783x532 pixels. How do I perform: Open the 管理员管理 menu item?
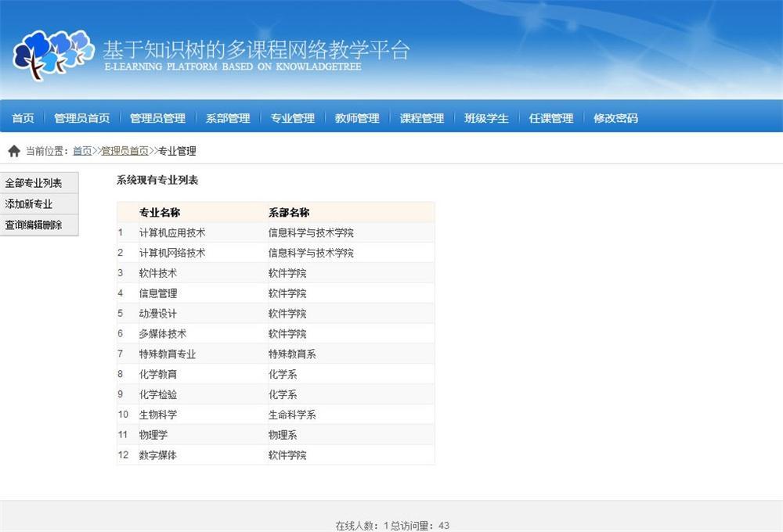point(157,118)
